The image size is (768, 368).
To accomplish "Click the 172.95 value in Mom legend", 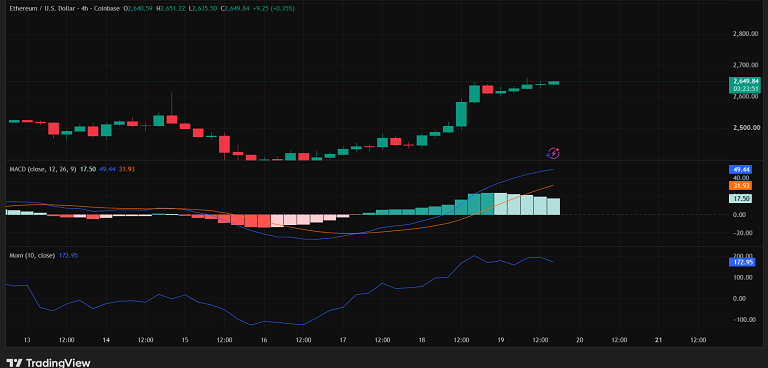I will (68, 255).
